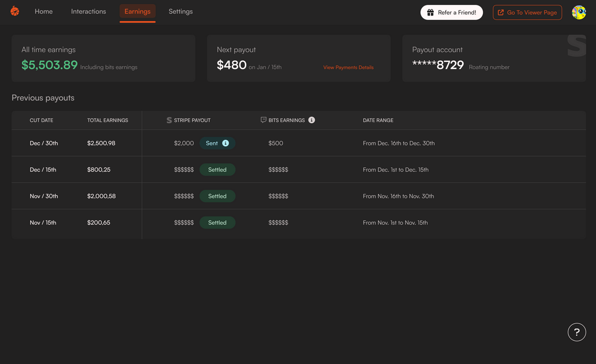Open the Settings tab

[x=180, y=11]
